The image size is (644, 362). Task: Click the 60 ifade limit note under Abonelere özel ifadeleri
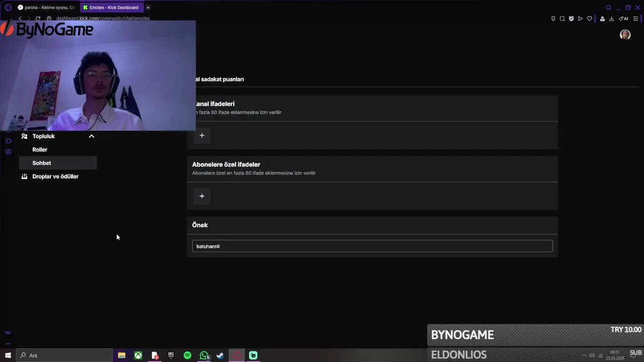(x=254, y=173)
